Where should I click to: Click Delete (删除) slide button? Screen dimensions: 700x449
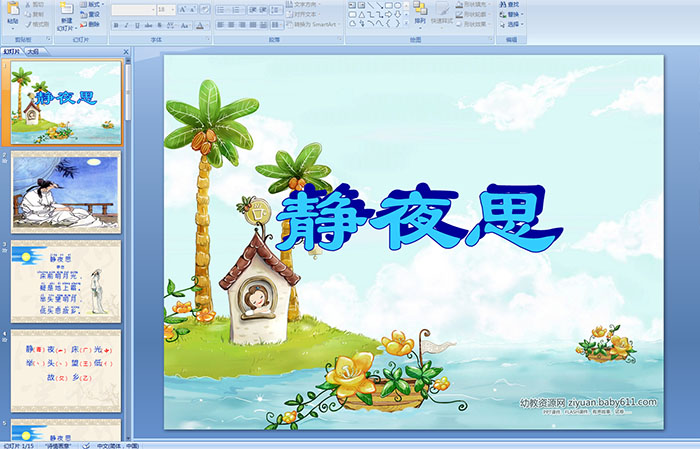click(x=90, y=24)
